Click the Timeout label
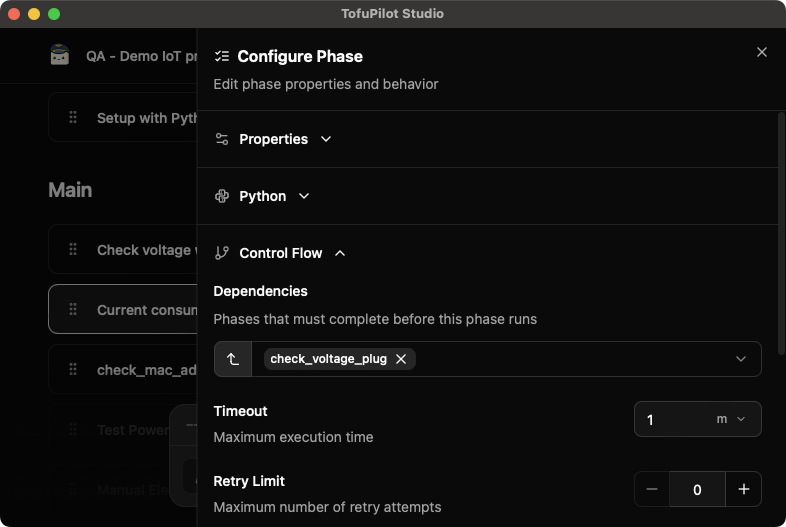 pos(240,411)
